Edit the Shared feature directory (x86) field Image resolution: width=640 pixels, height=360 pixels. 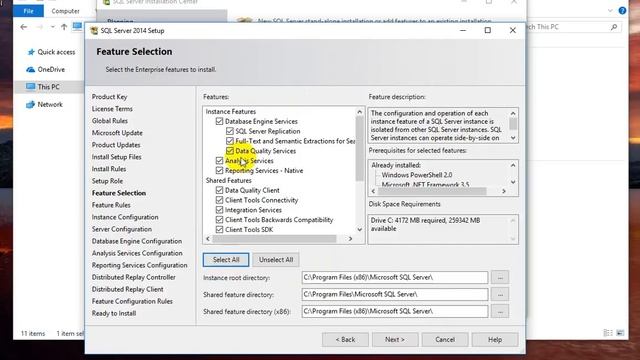[x=395, y=311]
